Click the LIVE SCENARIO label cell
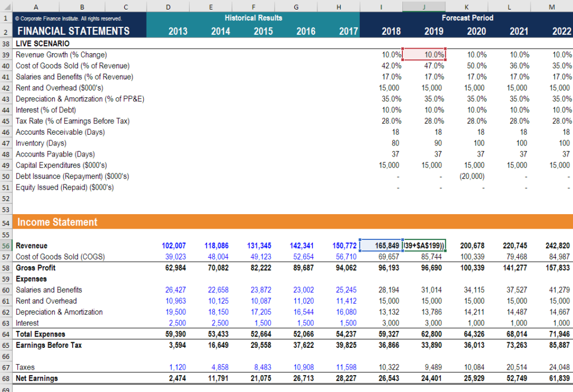Viewport: 573px width, 392px height. pyautogui.click(x=36, y=43)
